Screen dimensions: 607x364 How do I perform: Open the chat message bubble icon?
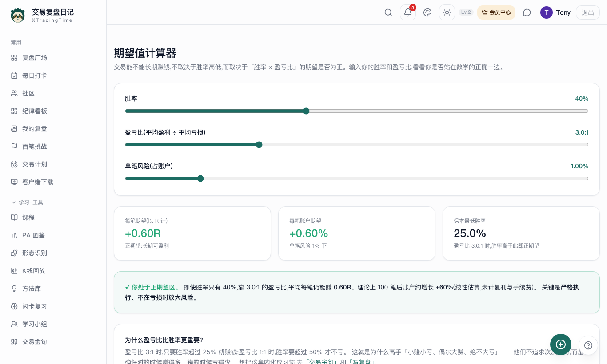click(x=527, y=12)
